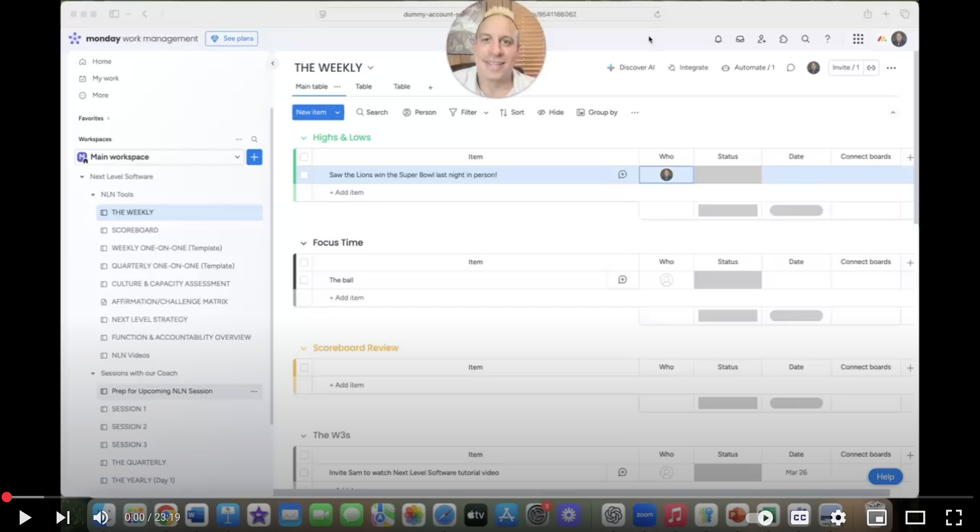The width and height of the screenshot is (980, 532).
Task: Click the New item button
Action: pos(311,112)
